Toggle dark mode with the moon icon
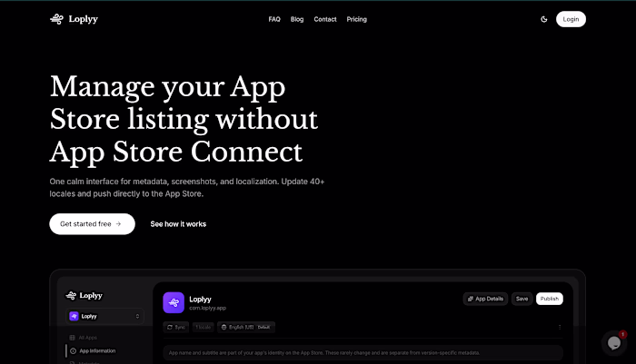 [544, 19]
